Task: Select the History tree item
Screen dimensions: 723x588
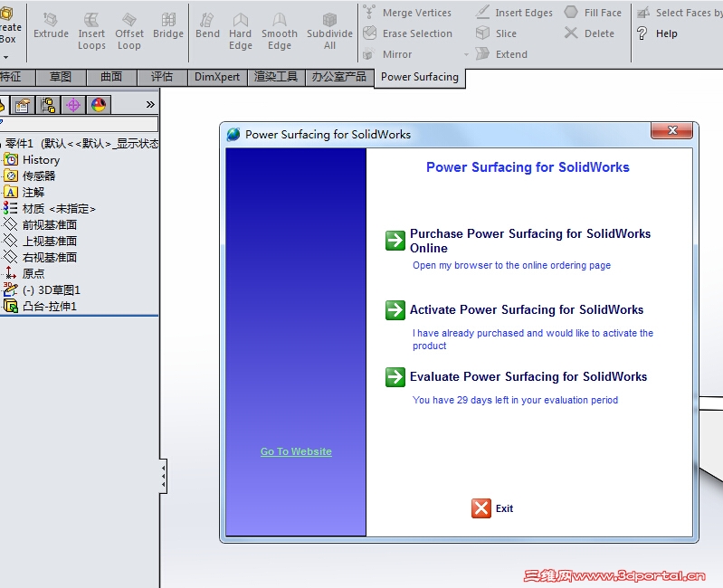Action: pyautogui.click(x=32, y=160)
